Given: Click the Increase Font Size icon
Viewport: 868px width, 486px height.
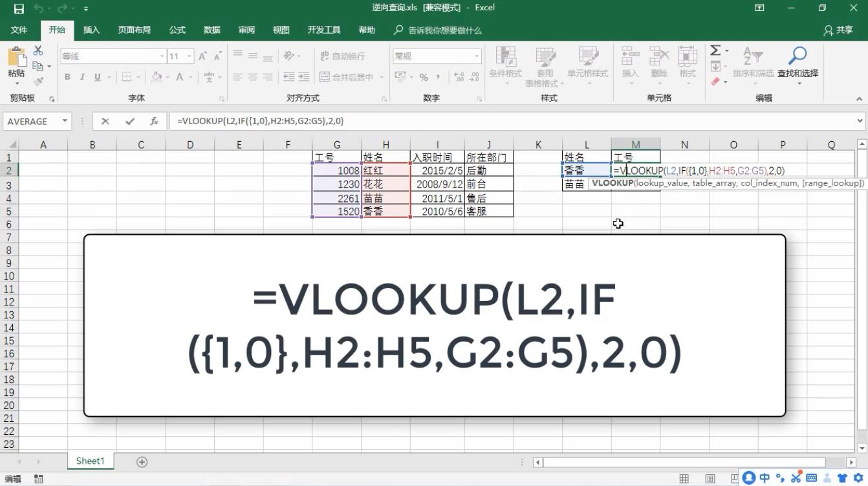Looking at the screenshot, I should coord(202,56).
